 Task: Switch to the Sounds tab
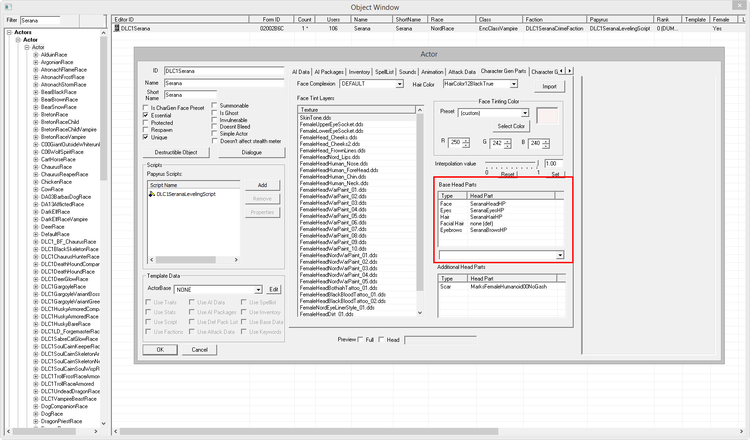coord(408,72)
